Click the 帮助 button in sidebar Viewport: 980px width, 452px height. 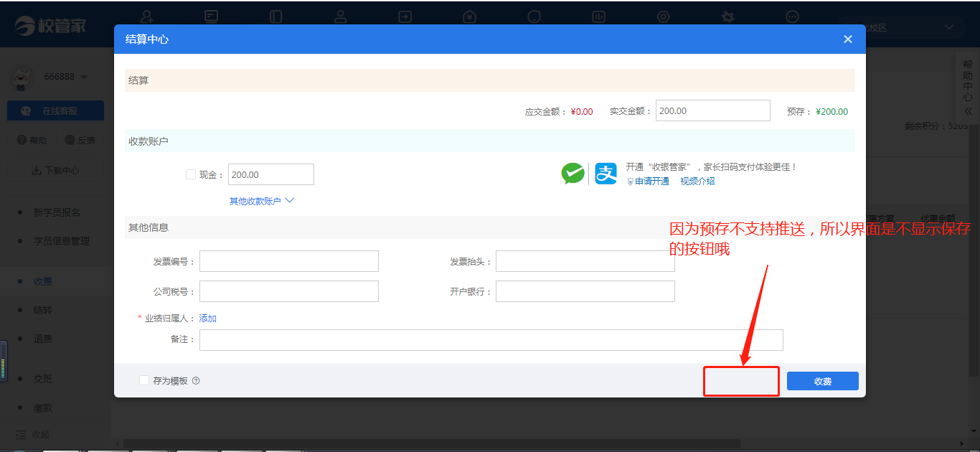[x=32, y=141]
